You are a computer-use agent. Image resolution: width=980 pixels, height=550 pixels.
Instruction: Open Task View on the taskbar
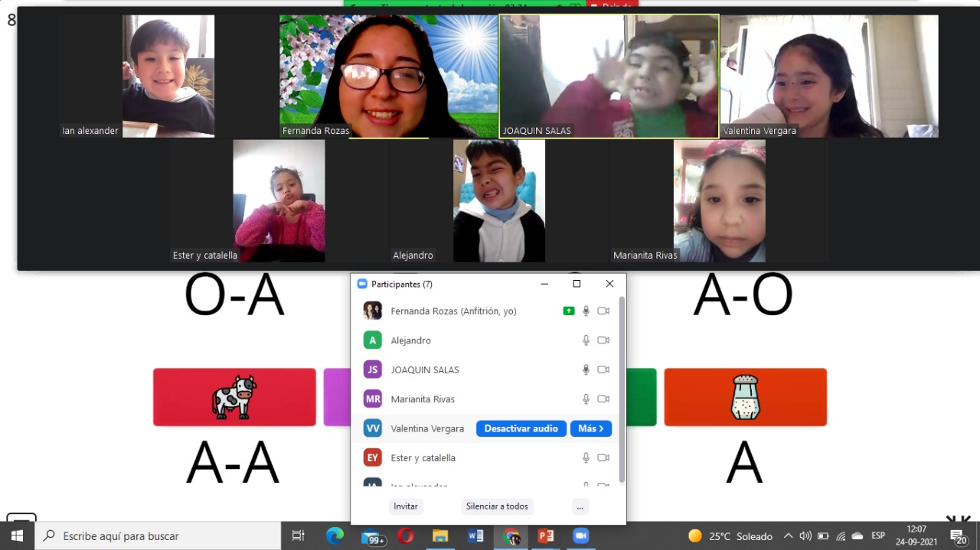tap(299, 536)
